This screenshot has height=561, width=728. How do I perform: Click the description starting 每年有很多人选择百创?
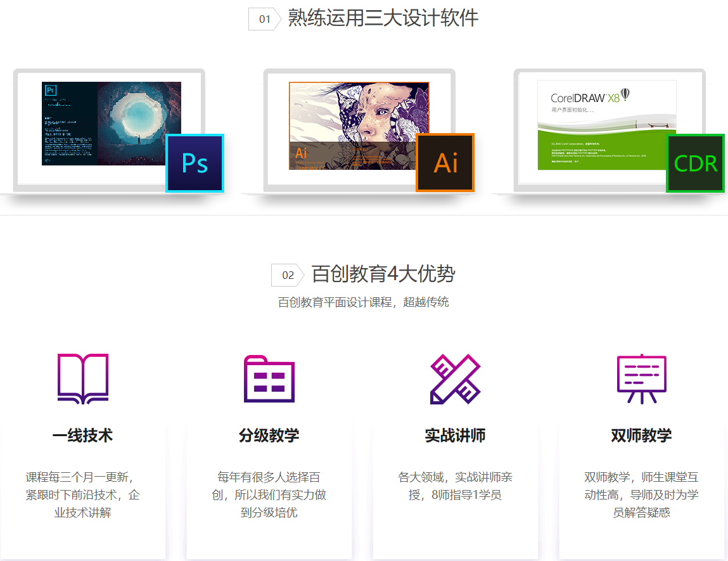coord(269,495)
